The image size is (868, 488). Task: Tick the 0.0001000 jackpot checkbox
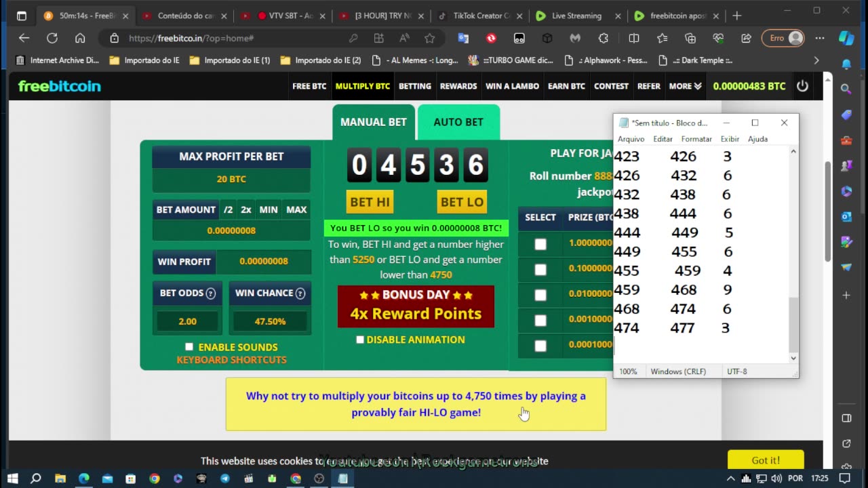tap(540, 346)
